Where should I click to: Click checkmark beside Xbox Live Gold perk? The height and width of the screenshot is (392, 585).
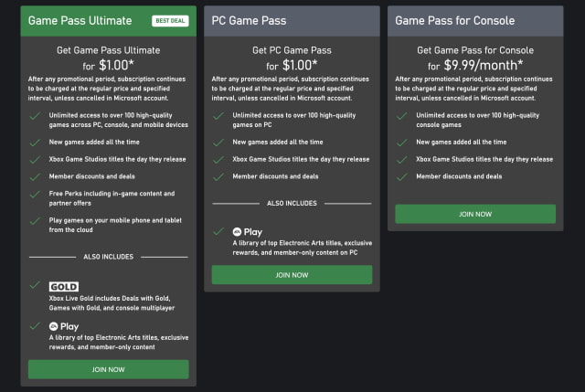35,286
